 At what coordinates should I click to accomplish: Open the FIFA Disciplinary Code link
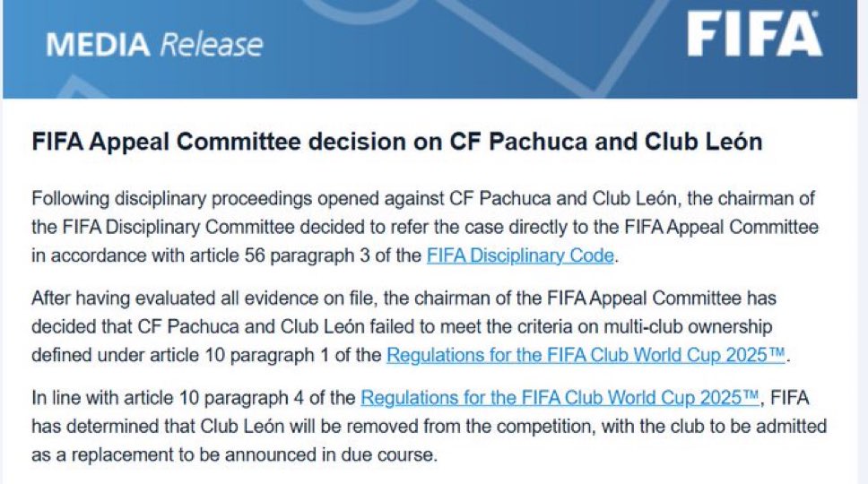(520, 255)
